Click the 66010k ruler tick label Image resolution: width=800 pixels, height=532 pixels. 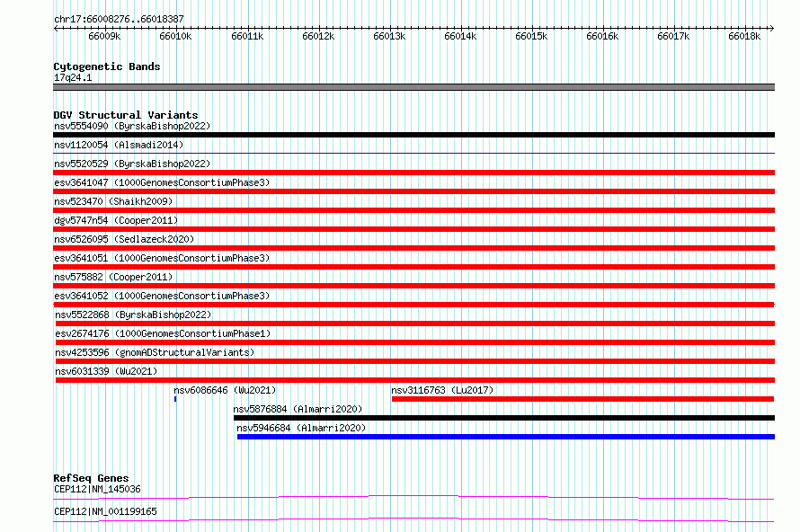coord(175,36)
